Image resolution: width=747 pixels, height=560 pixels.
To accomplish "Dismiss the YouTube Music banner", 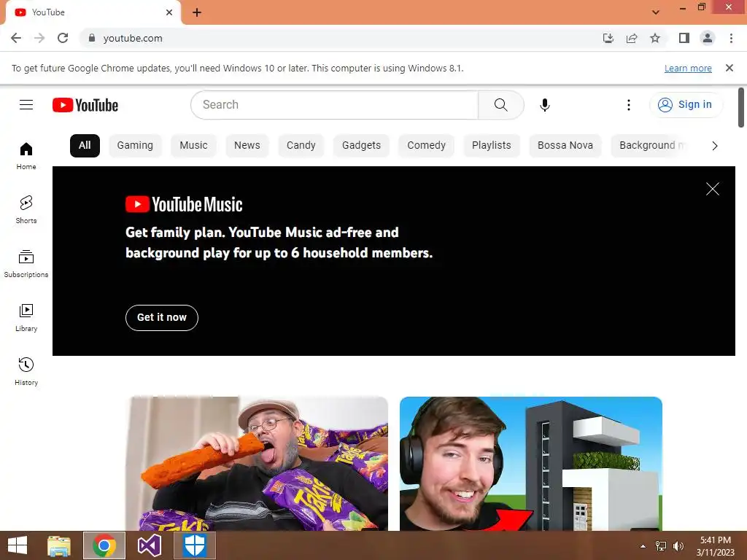I will pyautogui.click(x=712, y=189).
